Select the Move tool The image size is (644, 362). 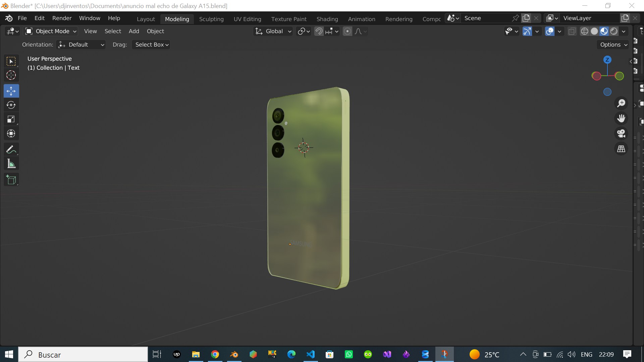click(11, 91)
